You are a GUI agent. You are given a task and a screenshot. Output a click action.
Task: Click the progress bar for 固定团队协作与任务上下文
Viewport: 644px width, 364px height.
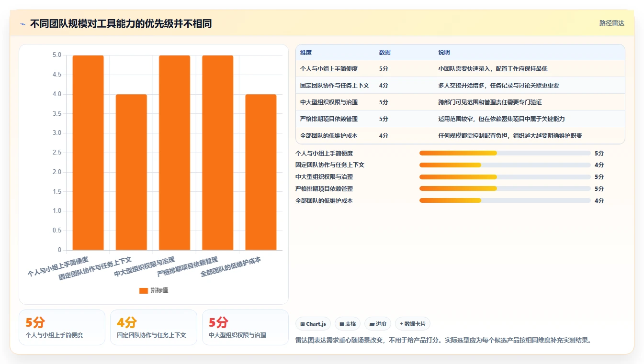click(505, 165)
